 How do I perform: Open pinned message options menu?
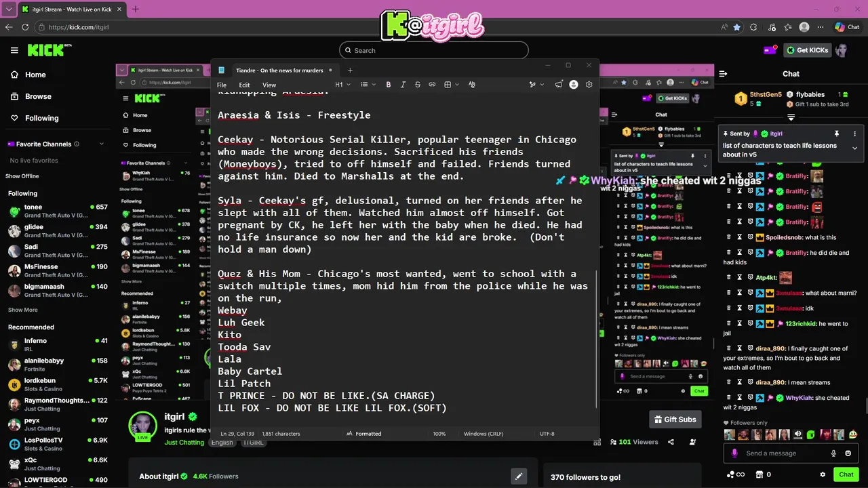[x=854, y=134]
